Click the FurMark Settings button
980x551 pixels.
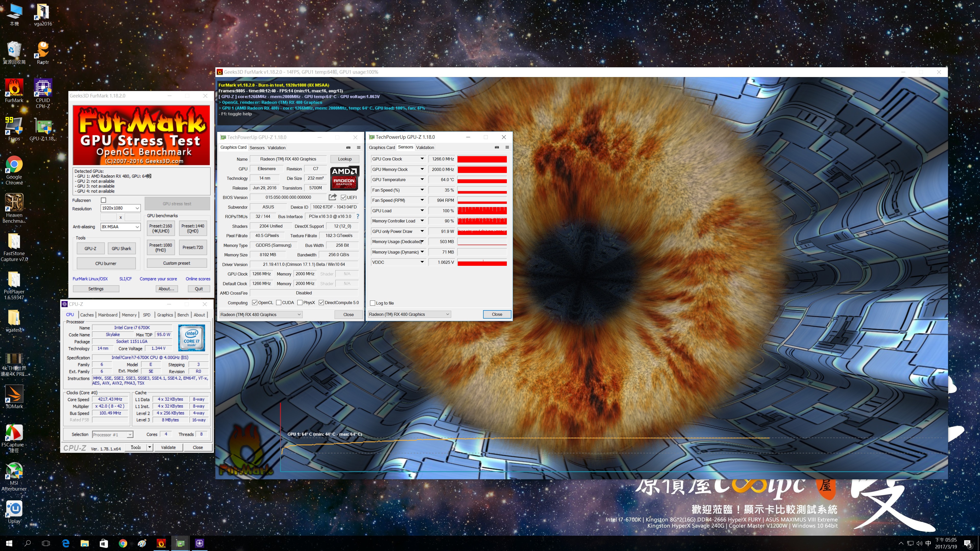point(96,289)
